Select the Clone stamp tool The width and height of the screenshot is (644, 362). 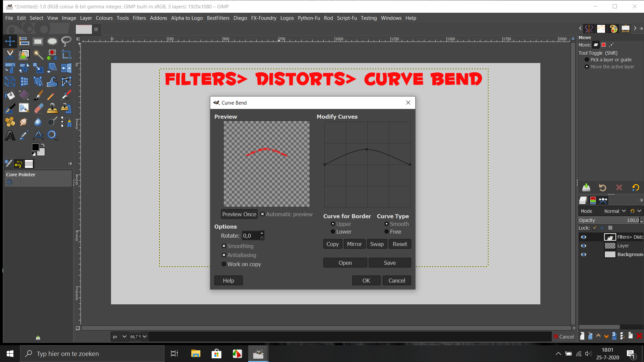click(52, 108)
